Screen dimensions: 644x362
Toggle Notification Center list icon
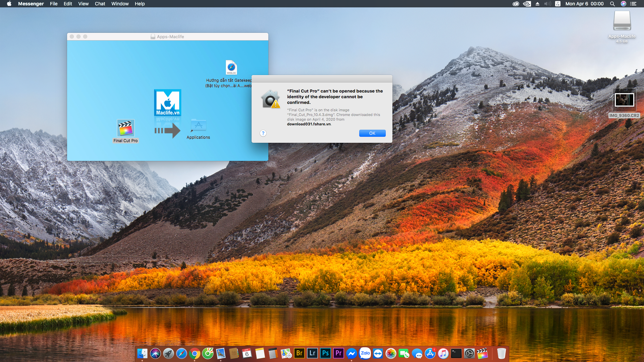[x=633, y=4]
